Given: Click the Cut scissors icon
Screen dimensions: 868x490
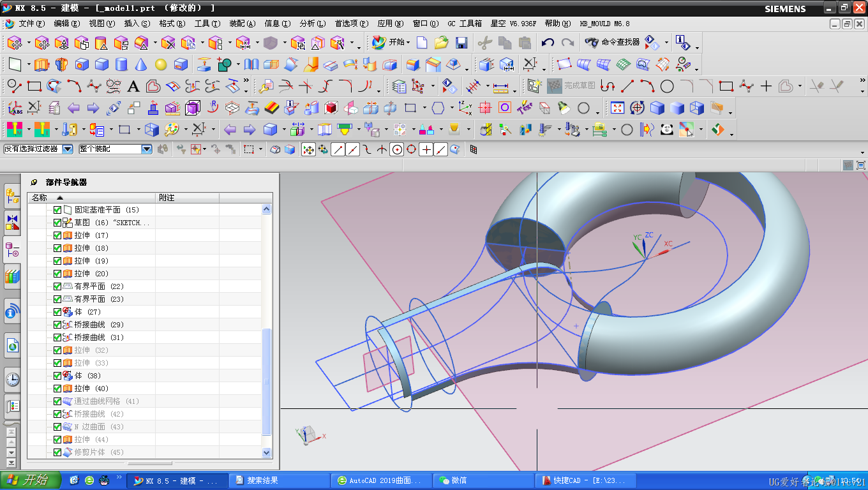Looking at the screenshot, I should pyautogui.click(x=484, y=43).
